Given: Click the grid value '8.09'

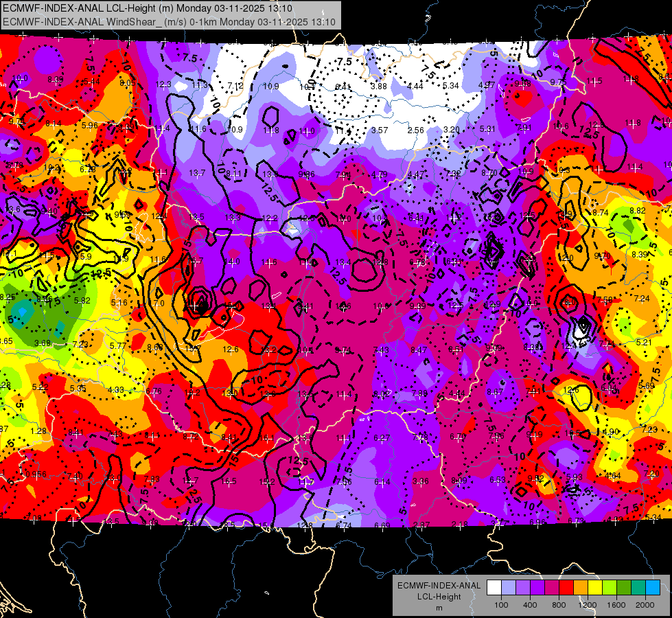Looking at the screenshot, I should [459, 481].
